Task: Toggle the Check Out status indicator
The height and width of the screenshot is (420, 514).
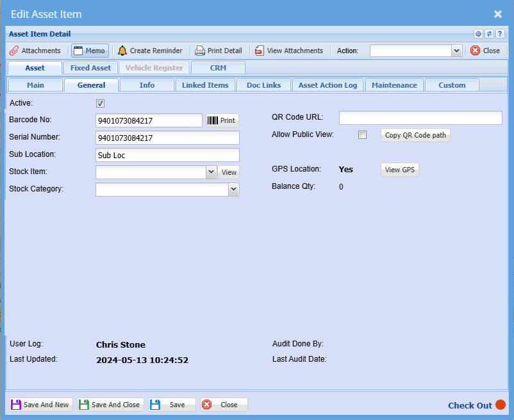Action: click(x=501, y=405)
